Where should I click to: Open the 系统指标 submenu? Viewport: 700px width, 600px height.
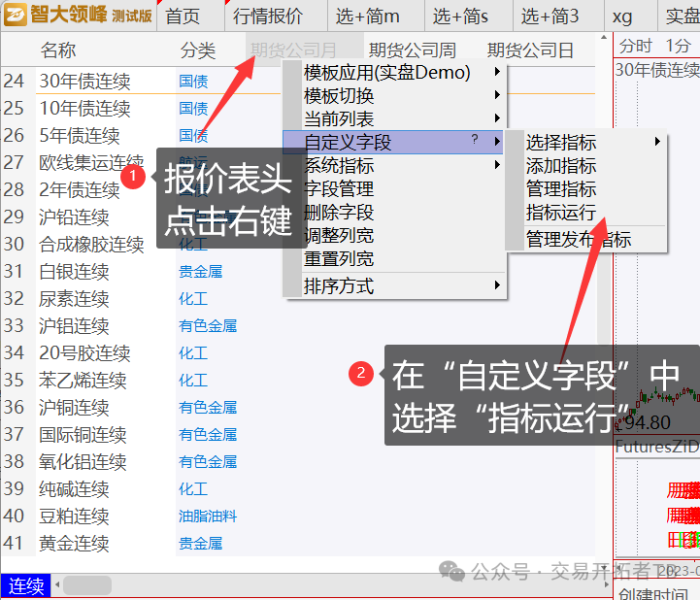point(394,165)
